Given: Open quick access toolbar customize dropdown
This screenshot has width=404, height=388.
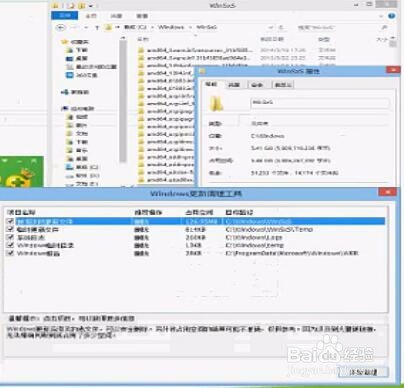Looking at the screenshot, I should [91, 5].
